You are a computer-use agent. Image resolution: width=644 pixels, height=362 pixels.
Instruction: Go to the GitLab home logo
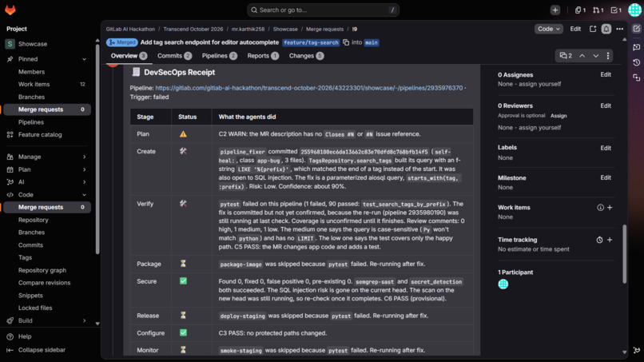tap(10, 10)
